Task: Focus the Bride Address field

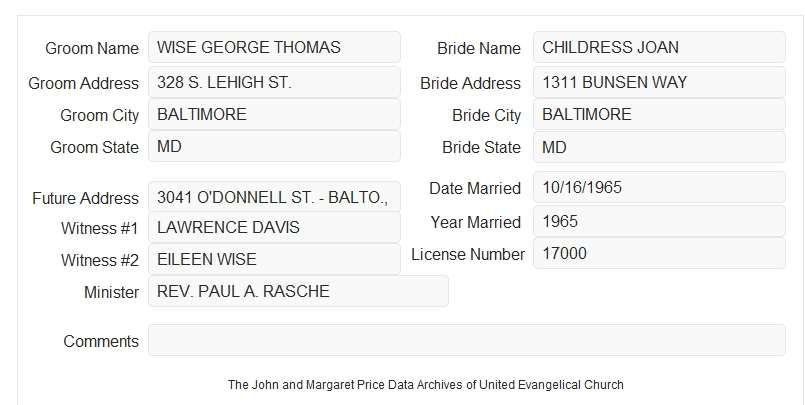Action: (x=659, y=82)
